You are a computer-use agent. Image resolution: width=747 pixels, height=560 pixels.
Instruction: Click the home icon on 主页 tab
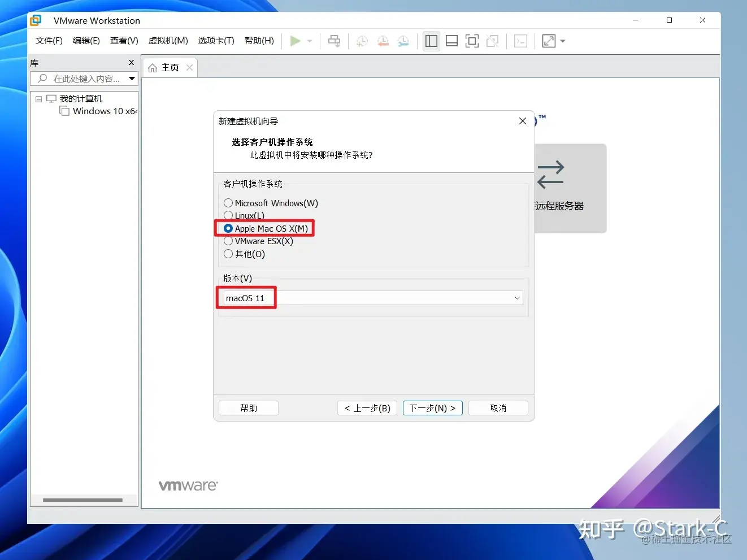click(x=153, y=68)
